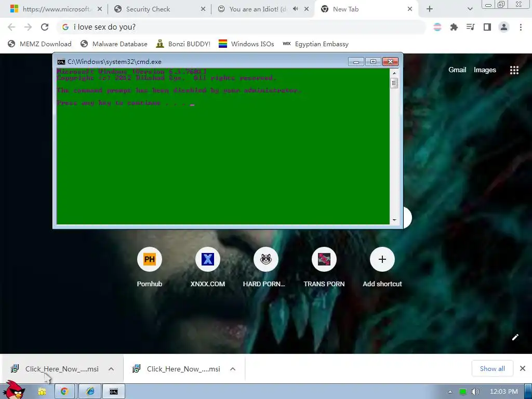
Task: Go forward to next page
Action: [28, 27]
